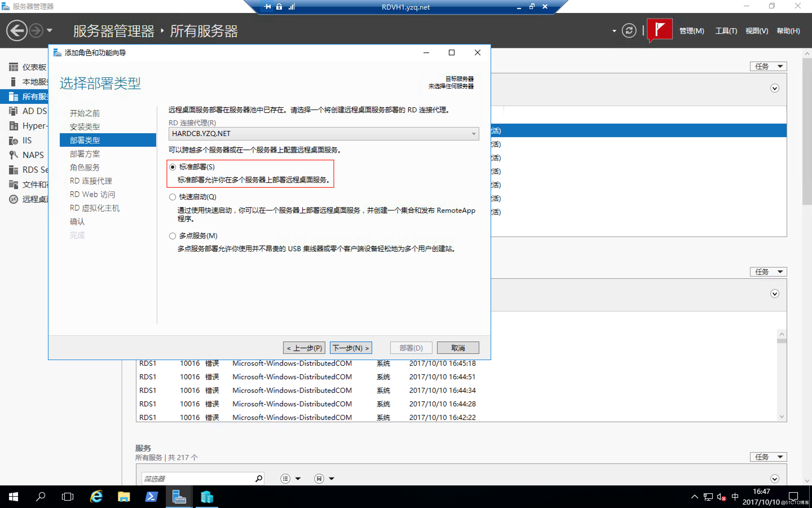The height and width of the screenshot is (508, 812).
Task: Click 下一步(N) button
Action: coord(351,348)
